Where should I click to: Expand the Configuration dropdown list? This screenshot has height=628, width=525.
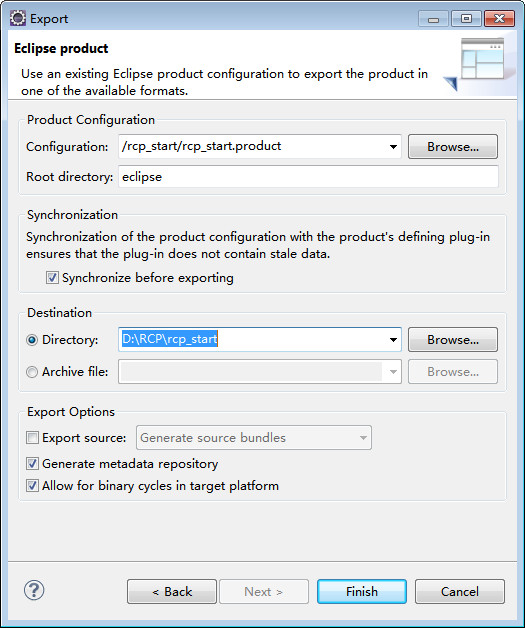pyautogui.click(x=393, y=147)
